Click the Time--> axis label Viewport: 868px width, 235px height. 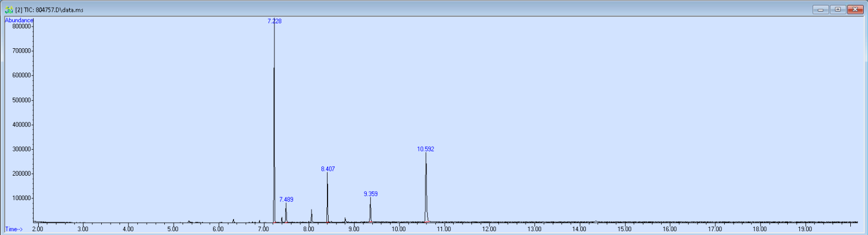click(14, 229)
